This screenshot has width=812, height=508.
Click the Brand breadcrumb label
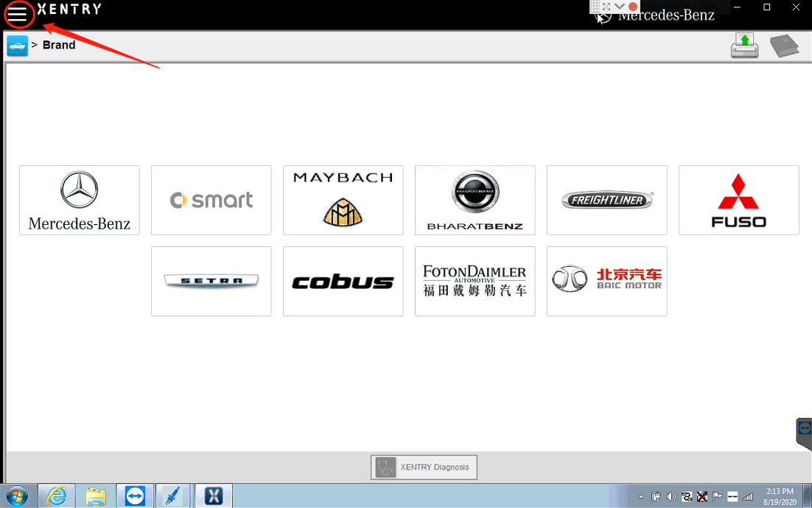[59, 45]
